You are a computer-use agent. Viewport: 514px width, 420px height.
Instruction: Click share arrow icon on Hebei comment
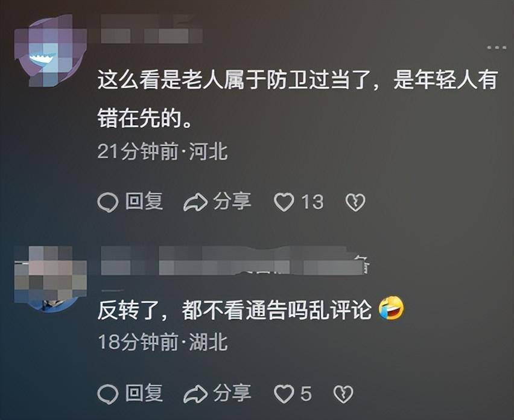(195, 202)
